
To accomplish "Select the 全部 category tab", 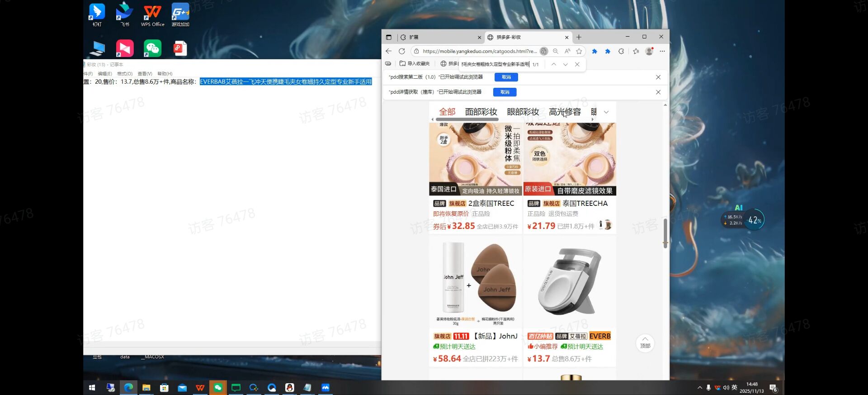I will point(447,112).
